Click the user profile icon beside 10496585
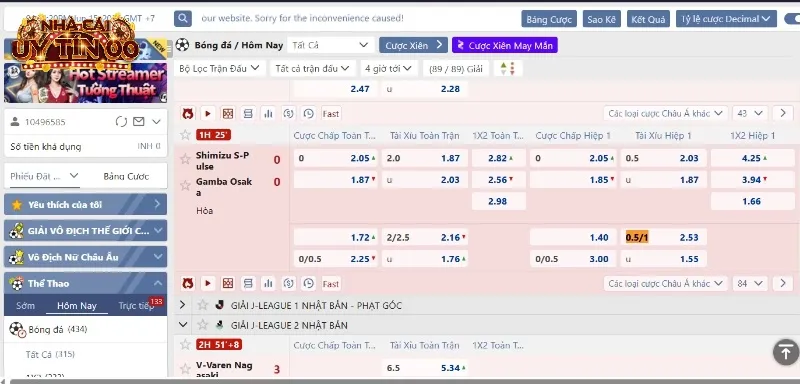The image size is (800, 384). [15, 122]
